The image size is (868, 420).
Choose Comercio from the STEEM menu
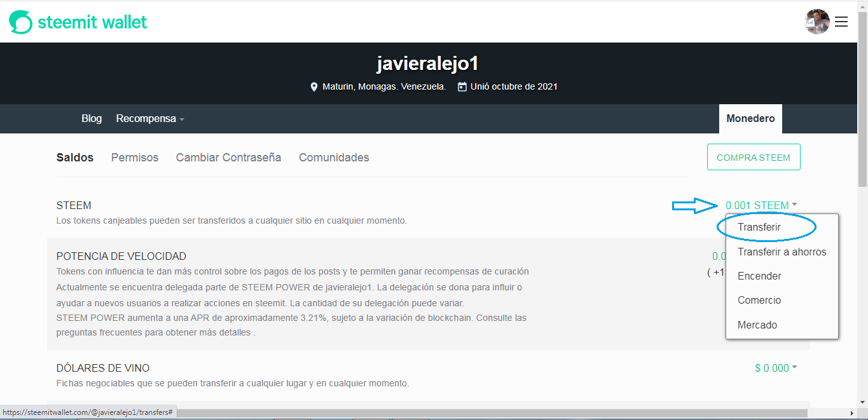(x=759, y=300)
